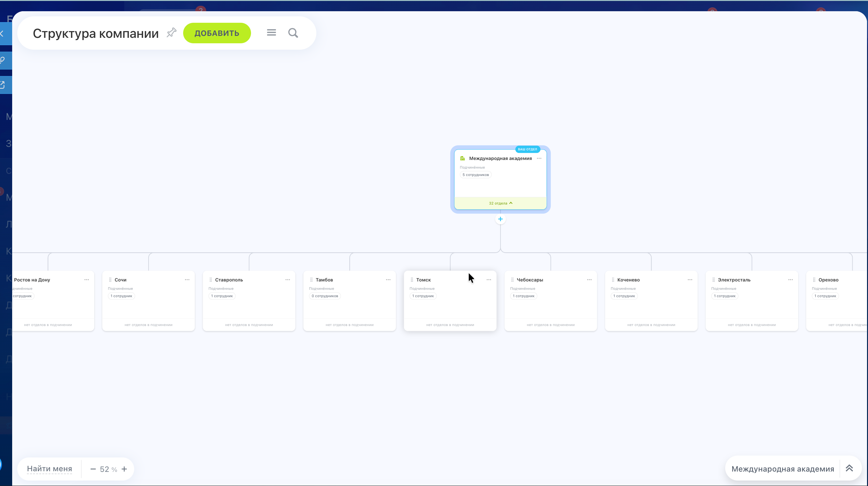The width and height of the screenshot is (868, 486).
Task: Click the search magnifier icon
Action: pyautogui.click(x=293, y=33)
